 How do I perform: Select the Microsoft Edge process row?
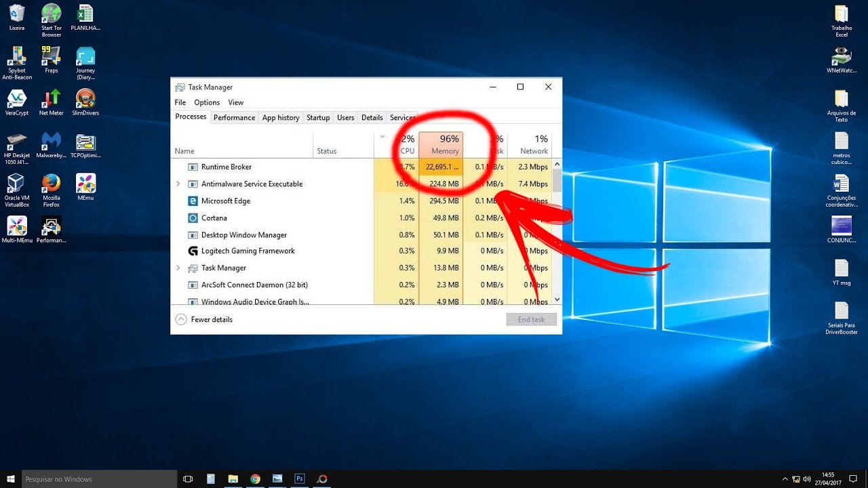tap(361, 201)
